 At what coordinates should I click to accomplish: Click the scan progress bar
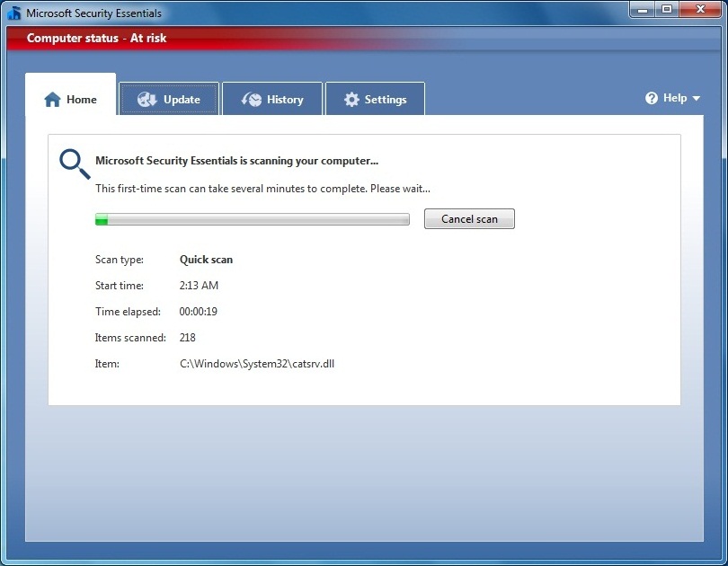click(253, 219)
